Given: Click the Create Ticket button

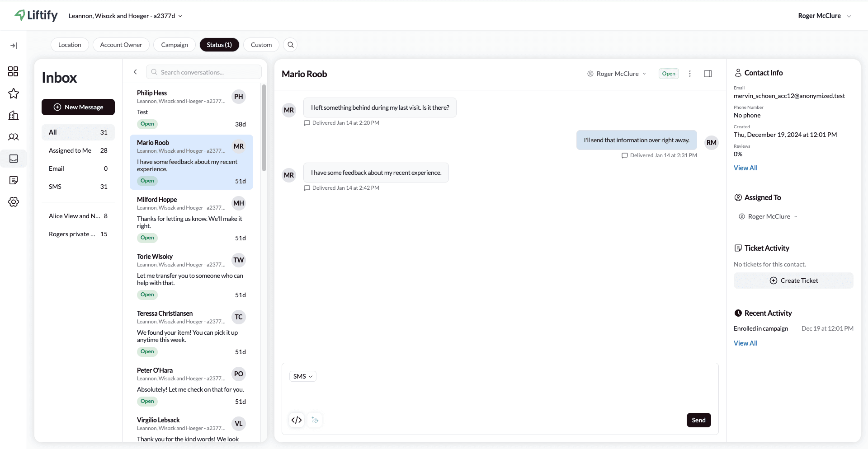Looking at the screenshot, I should coord(793,281).
